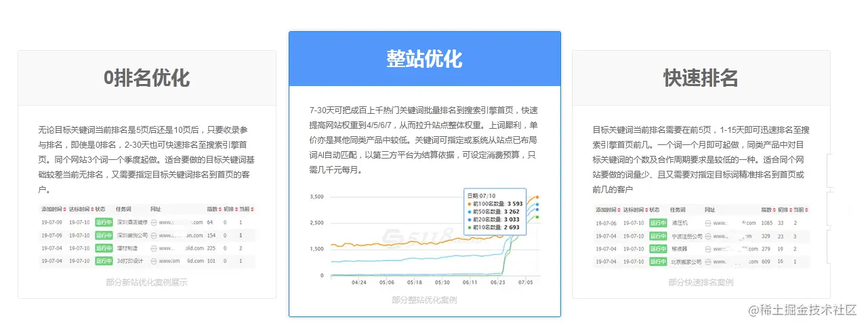Click the 04/24 x-axis date label
Viewport: 868px width, 328px height.
[358, 284]
